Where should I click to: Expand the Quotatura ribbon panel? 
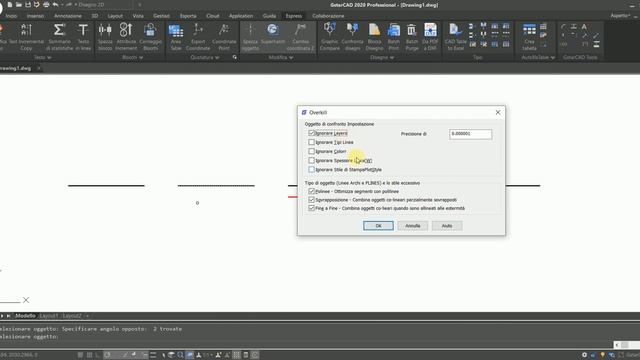(x=204, y=58)
